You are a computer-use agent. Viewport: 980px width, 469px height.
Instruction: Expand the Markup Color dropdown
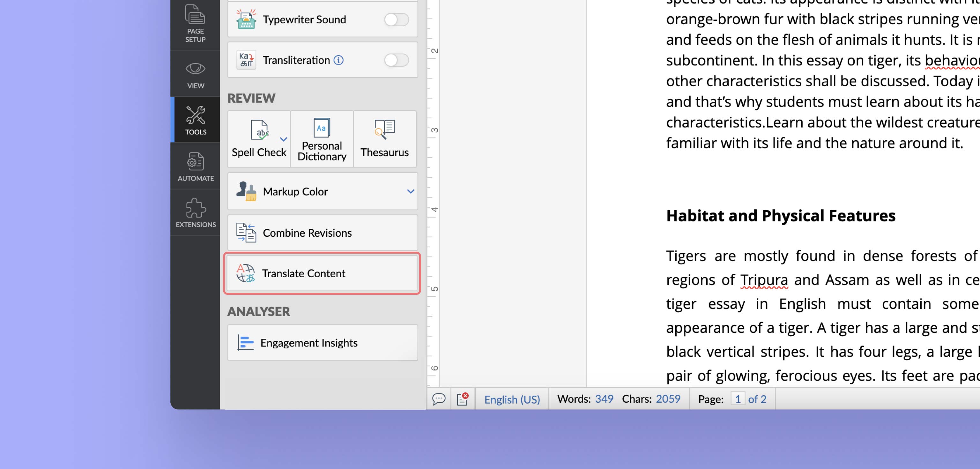410,191
